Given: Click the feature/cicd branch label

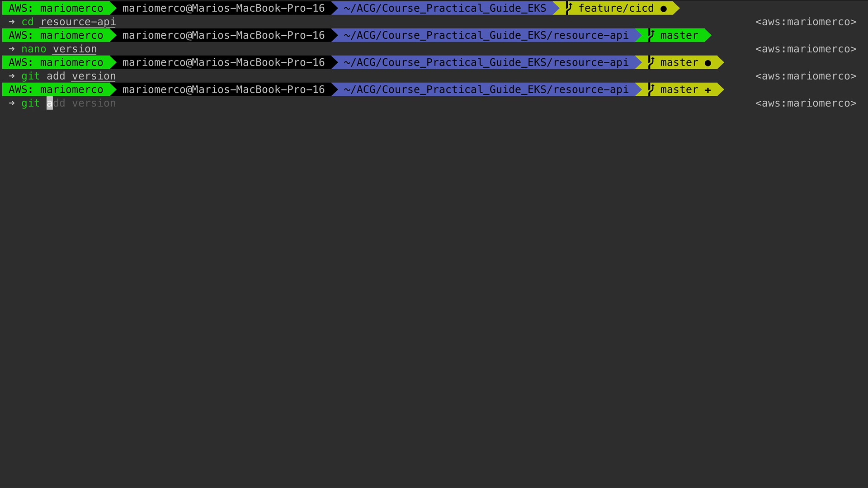Looking at the screenshot, I should [616, 8].
